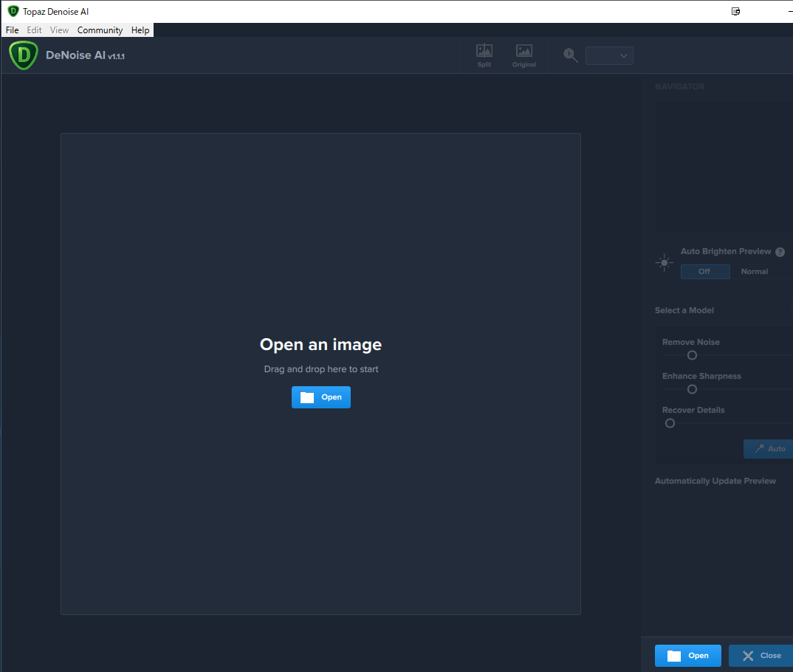Click the Auto Brighten Preview help icon
This screenshot has width=793, height=672.
[780, 252]
